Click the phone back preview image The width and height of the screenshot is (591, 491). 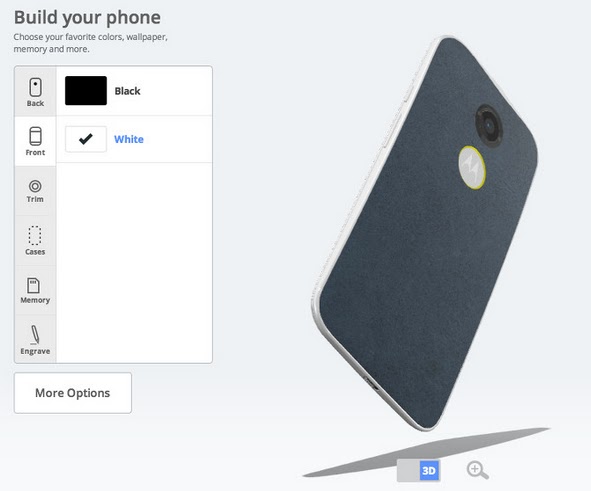click(x=425, y=234)
